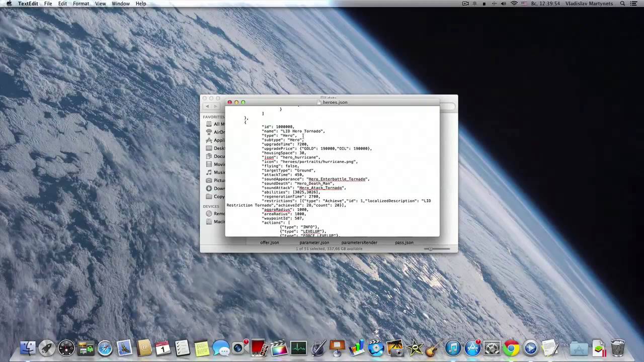Viewport: 644px width, 362px height.
Task: Open System Preferences gear in Dock
Action: [x=492, y=347]
